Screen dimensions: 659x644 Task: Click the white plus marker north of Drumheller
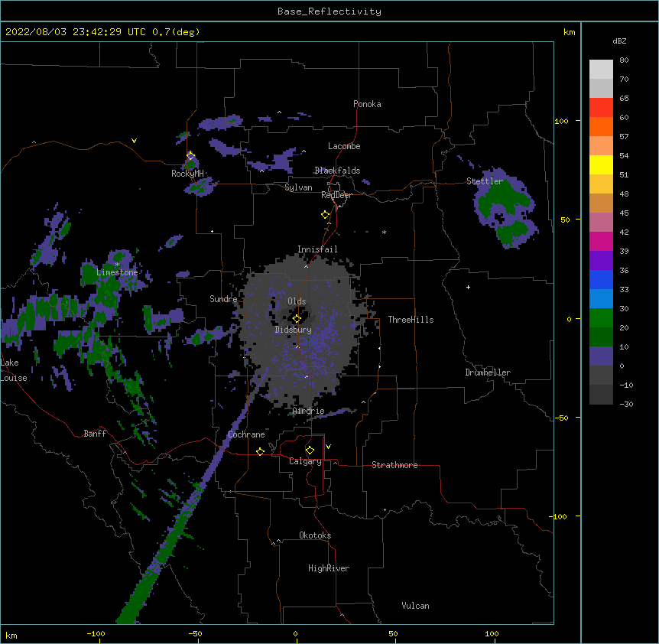pos(468,287)
